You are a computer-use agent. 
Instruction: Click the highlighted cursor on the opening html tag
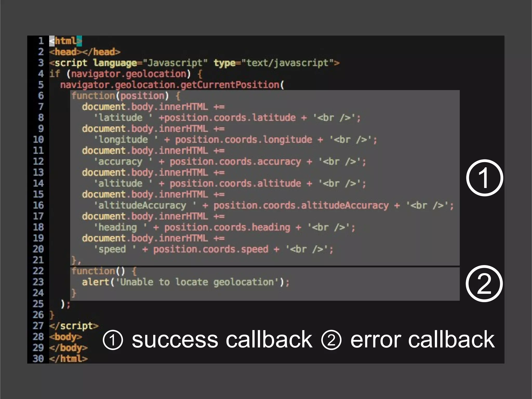[x=52, y=41]
